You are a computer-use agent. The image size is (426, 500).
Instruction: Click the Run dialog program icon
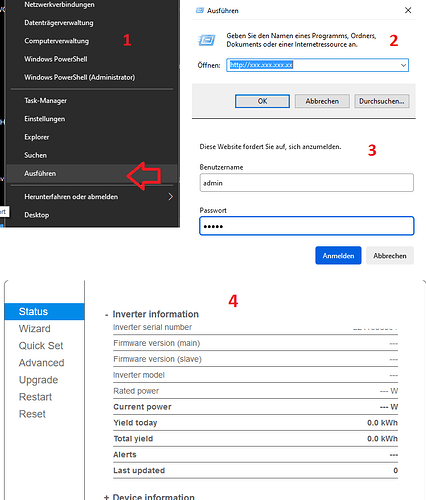pos(207,40)
